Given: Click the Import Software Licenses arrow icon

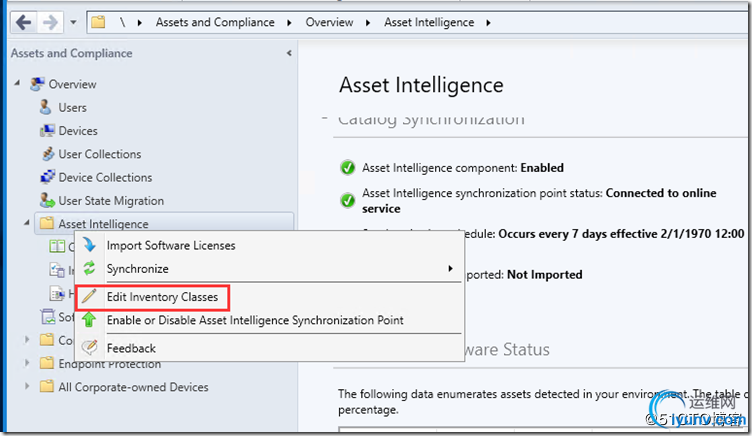Looking at the screenshot, I should (x=90, y=246).
